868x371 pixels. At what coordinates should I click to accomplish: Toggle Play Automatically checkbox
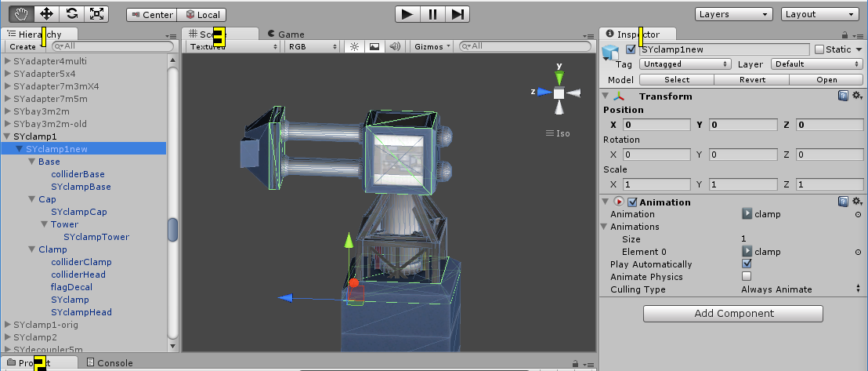[x=747, y=264]
